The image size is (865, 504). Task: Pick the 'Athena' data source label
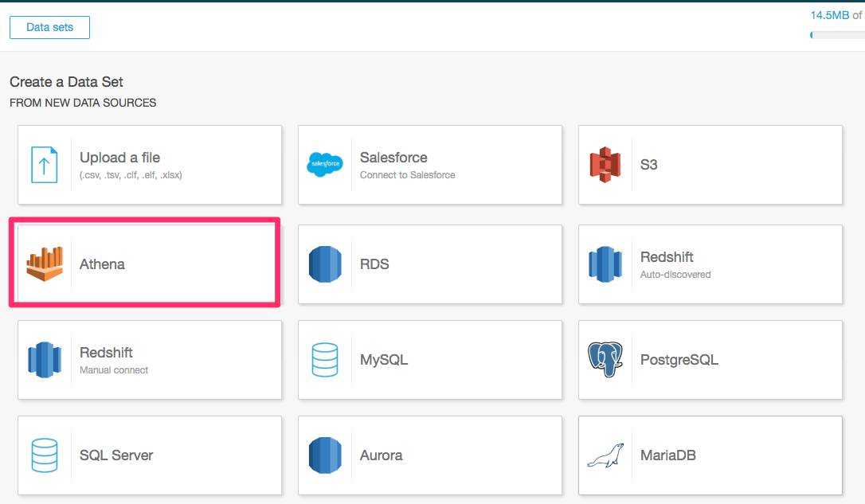coord(102,264)
